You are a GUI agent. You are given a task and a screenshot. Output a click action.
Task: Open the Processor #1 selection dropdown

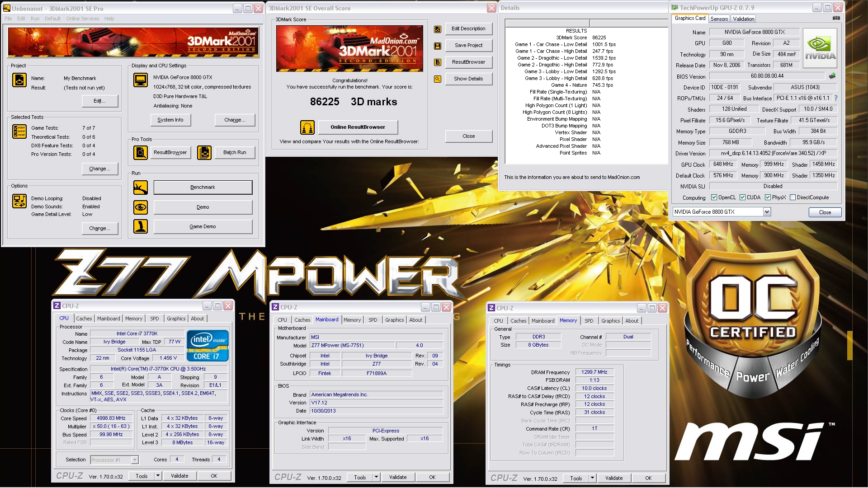pyautogui.click(x=134, y=460)
